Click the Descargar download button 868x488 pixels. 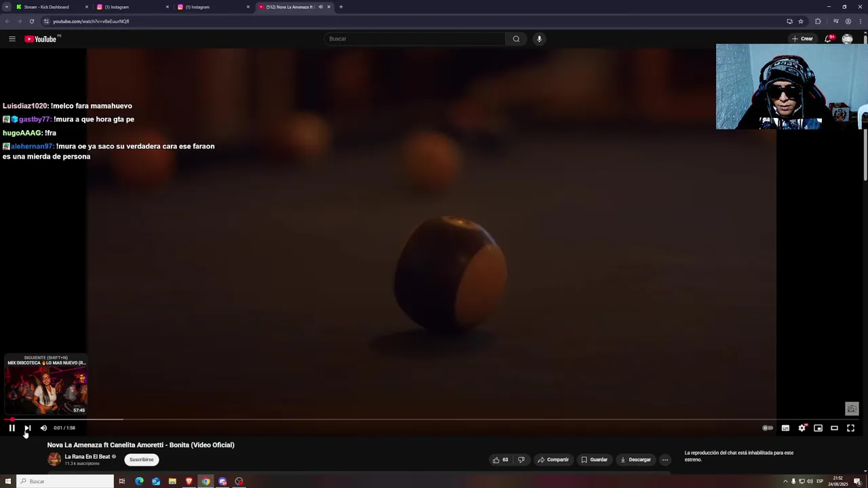pyautogui.click(x=635, y=460)
